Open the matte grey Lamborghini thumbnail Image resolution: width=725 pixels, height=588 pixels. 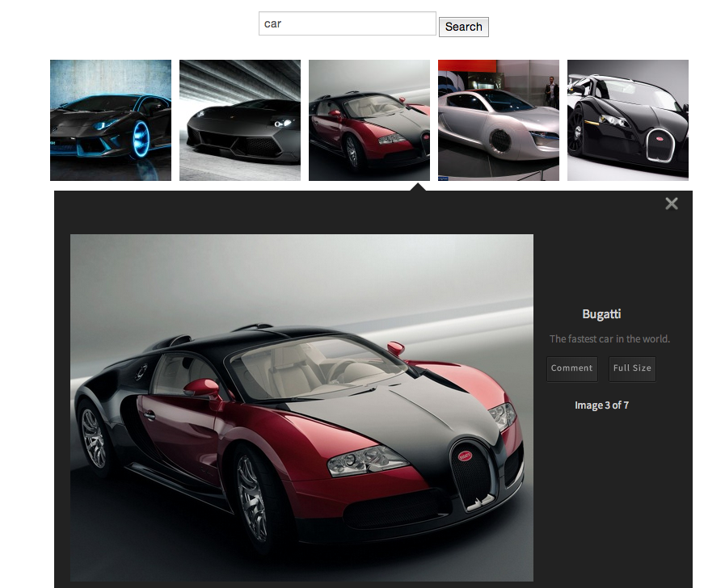tap(240, 120)
